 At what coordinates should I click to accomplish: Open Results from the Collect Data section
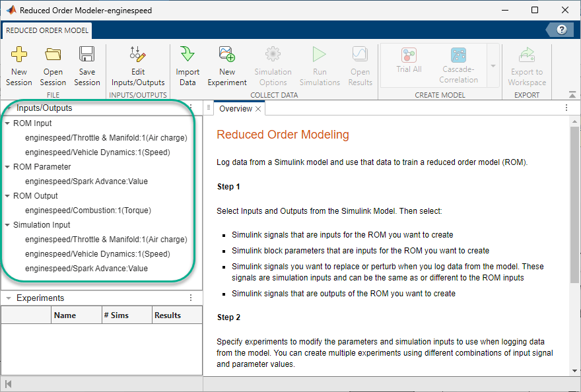(360, 63)
